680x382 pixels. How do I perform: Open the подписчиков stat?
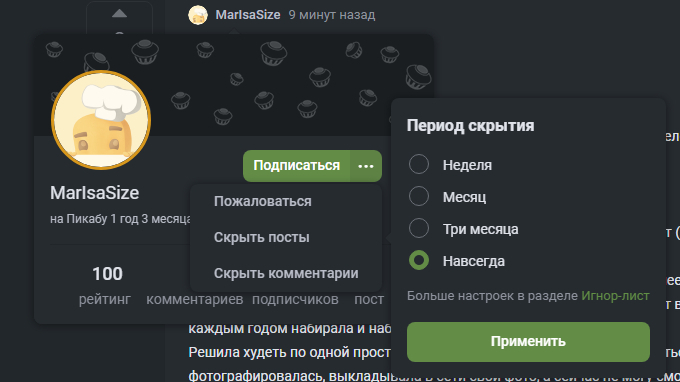tap(295, 299)
